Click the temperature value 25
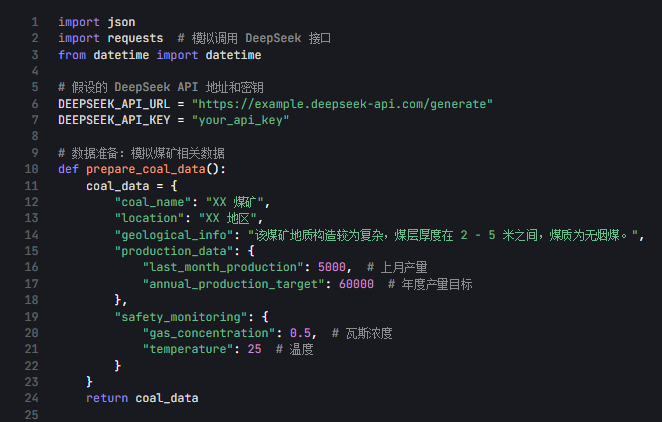The height and width of the screenshot is (422, 662). pyautogui.click(x=254, y=349)
